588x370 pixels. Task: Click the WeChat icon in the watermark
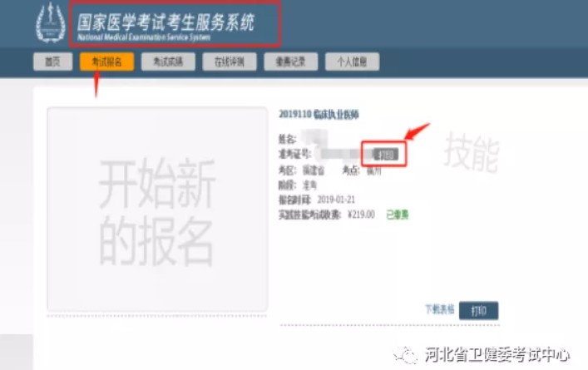tap(408, 355)
